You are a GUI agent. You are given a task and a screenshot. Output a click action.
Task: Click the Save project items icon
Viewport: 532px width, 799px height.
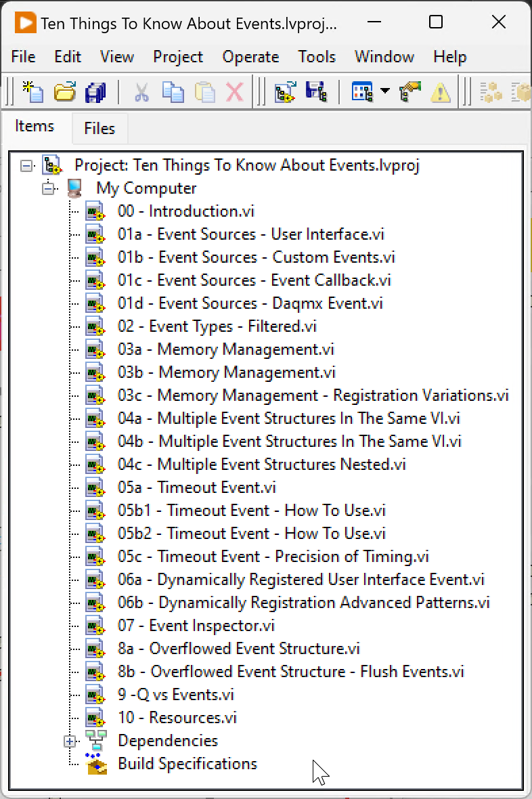point(316,91)
